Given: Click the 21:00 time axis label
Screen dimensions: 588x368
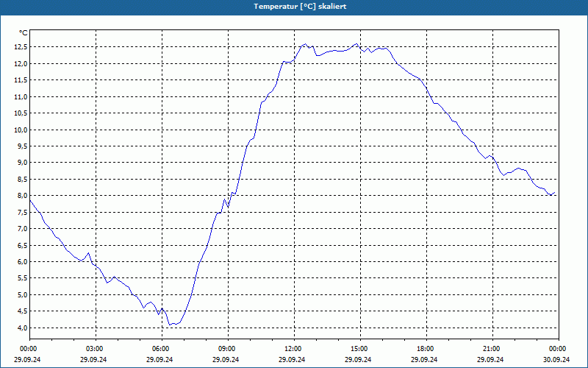Looking at the screenshot, I should coord(492,349).
